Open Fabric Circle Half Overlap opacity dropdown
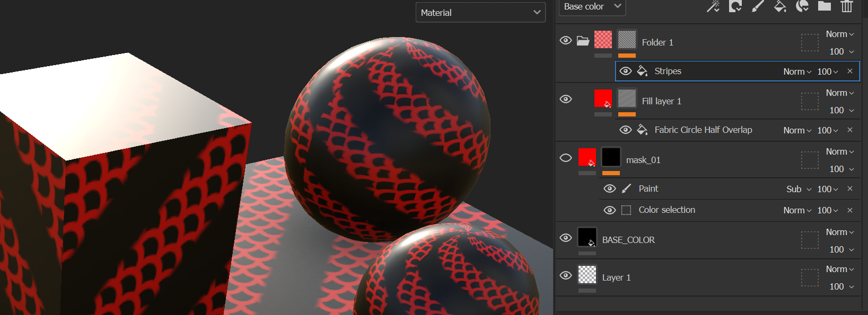The height and width of the screenshot is (315, 868). [828, 130]
